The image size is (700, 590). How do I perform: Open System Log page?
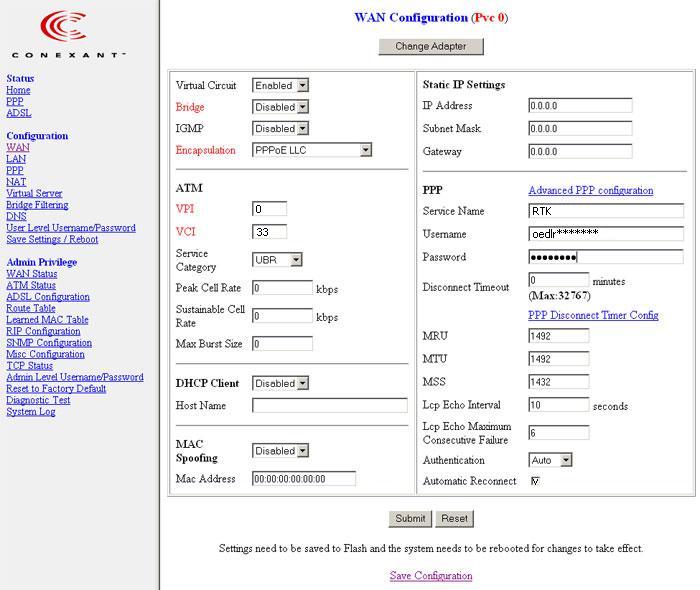[x=31, y=412]
